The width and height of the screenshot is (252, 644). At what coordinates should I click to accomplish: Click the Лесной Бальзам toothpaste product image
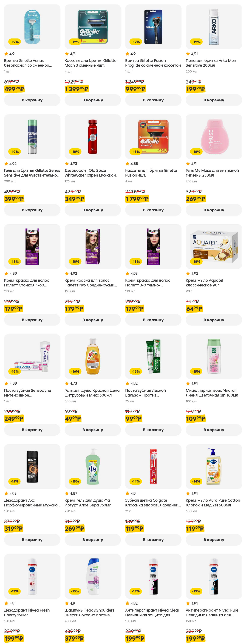pyautogui.click(x=153, y=356)
